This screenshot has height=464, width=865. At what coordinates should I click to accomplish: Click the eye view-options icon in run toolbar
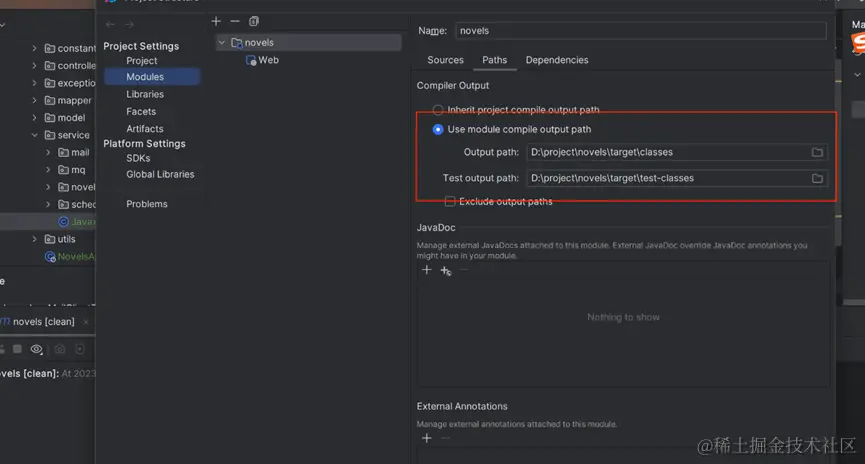pyautogui.click(x=37, y=349)
